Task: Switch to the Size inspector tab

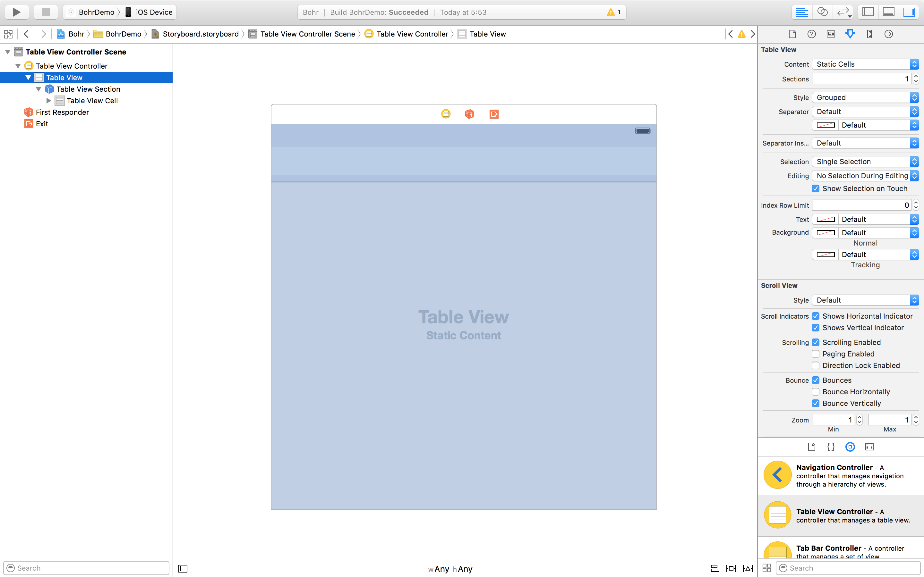Action: (x=869, y=34)
